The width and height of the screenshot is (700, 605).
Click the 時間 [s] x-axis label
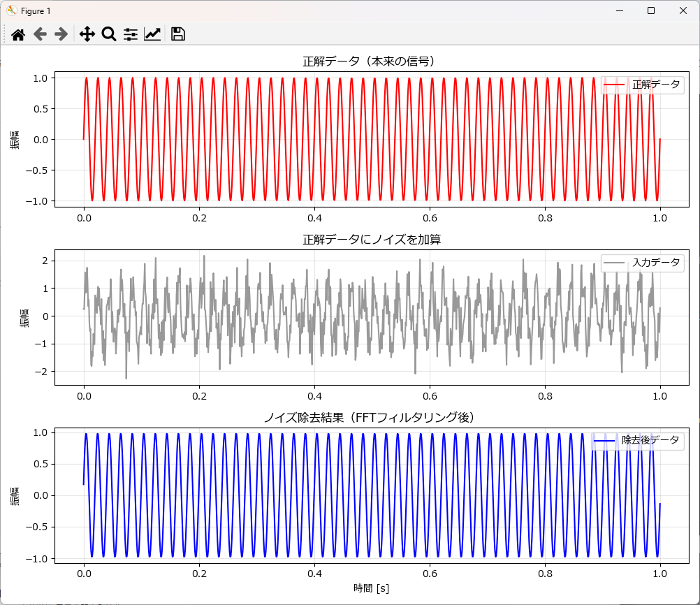[371, 588]
